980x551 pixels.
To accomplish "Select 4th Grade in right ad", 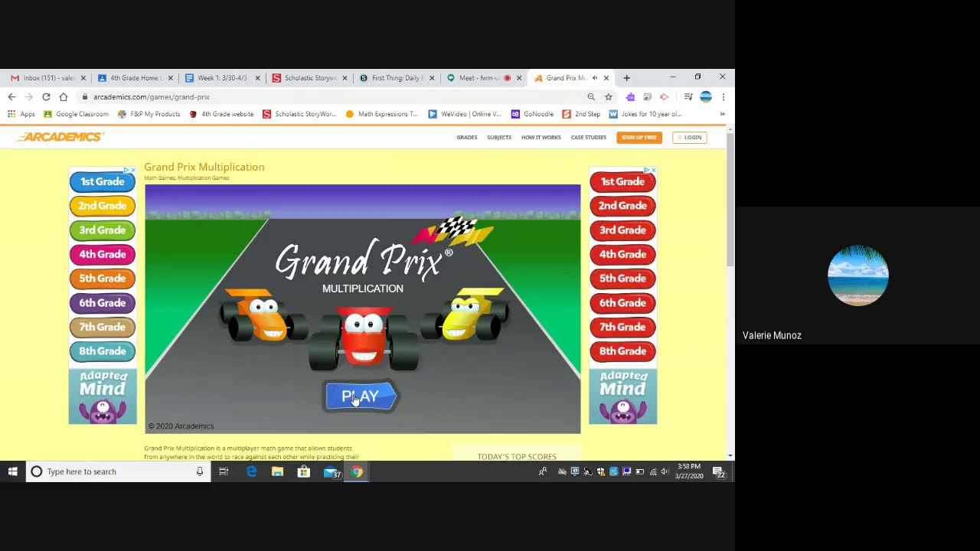I will pyautogui.click(x=622, y=254).
